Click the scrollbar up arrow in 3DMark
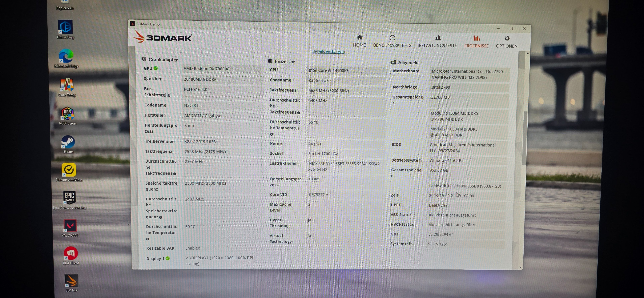The image size is (644, 298). pos(527,53)
